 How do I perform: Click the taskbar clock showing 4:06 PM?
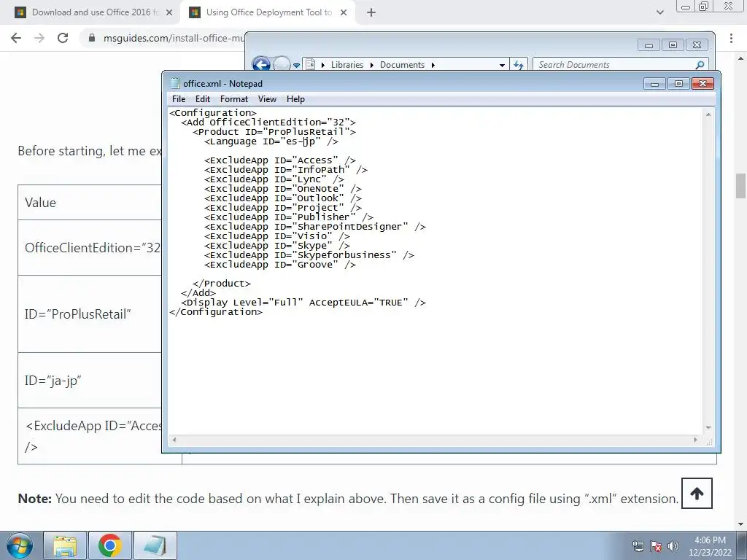[710, 546]
